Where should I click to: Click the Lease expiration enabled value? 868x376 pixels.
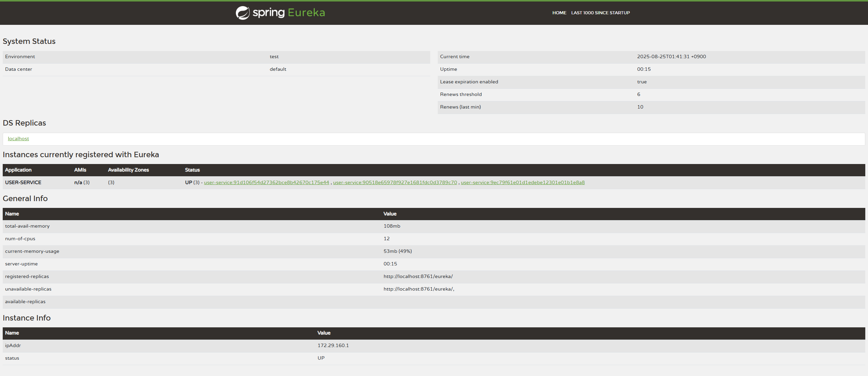pos(642,82)
